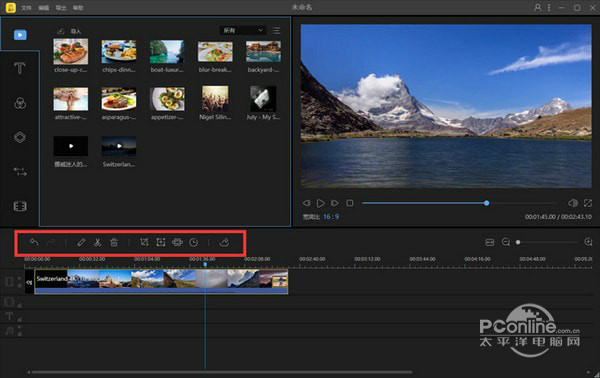Image resolution: width=600 pixels, height=378 pixels.
Task: Open the Media library tab in sidebar
Action: (x=20, y=35)
